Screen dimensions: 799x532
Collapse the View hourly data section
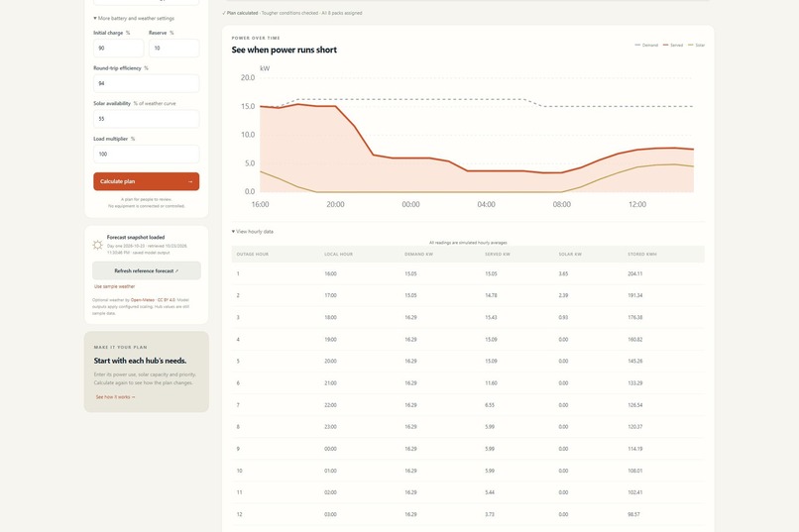[253, 232]
